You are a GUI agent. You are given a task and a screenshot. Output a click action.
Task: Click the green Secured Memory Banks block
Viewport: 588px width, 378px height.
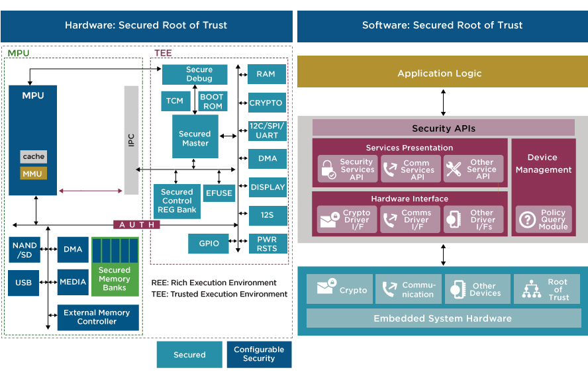115,266
